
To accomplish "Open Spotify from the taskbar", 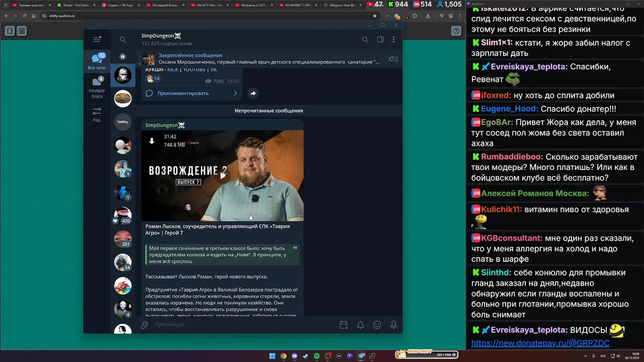I will (316, 356).
